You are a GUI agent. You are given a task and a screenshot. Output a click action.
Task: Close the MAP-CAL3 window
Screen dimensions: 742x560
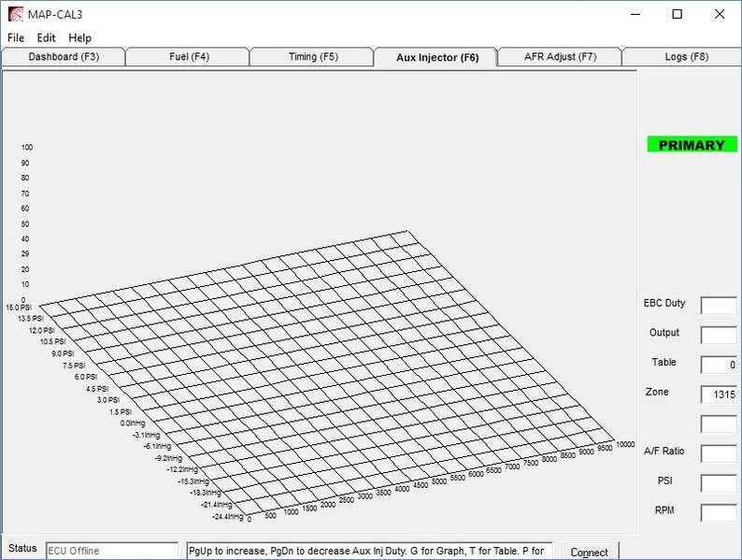[720, 14]
